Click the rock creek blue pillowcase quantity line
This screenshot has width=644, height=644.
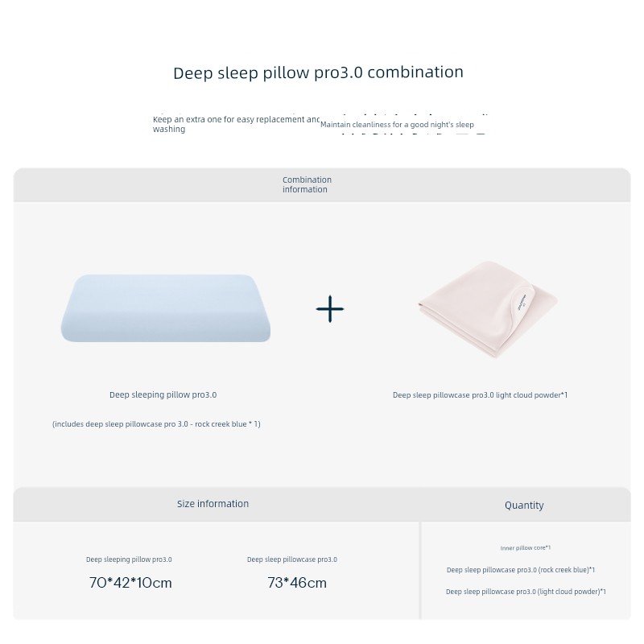[521, 570]
